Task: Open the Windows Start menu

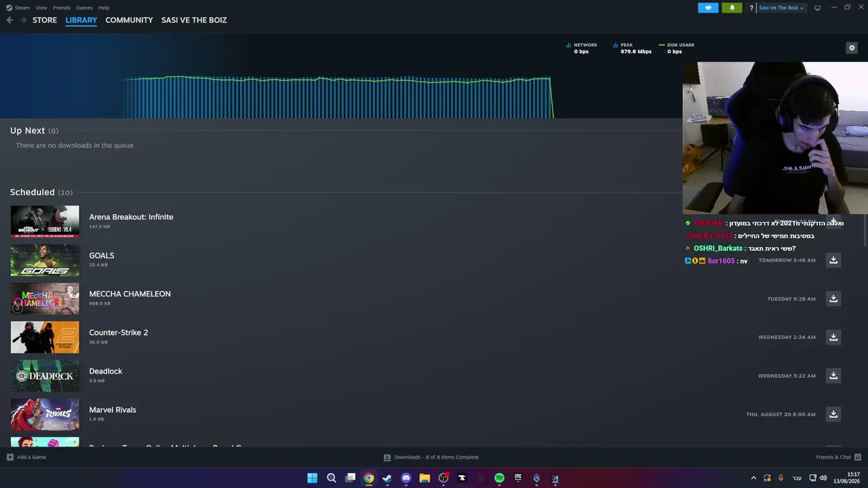Action: coord(312,478)
